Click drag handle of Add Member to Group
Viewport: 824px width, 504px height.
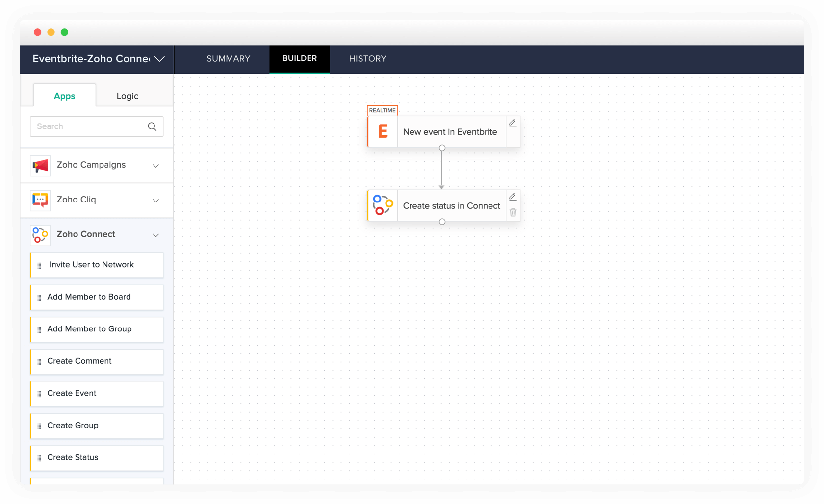pyautogui.click(x=40, y=329)
